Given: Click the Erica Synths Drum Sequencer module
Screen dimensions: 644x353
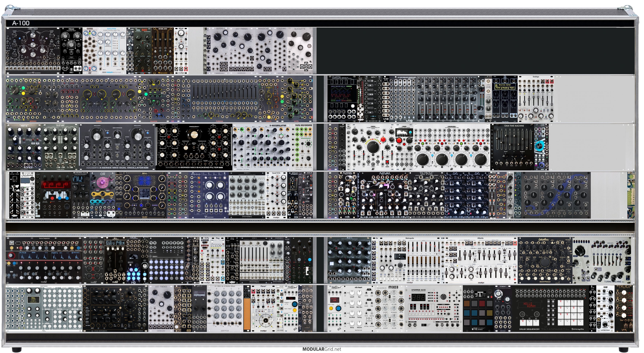Looking at the screenshot, I should pos(551,309).
